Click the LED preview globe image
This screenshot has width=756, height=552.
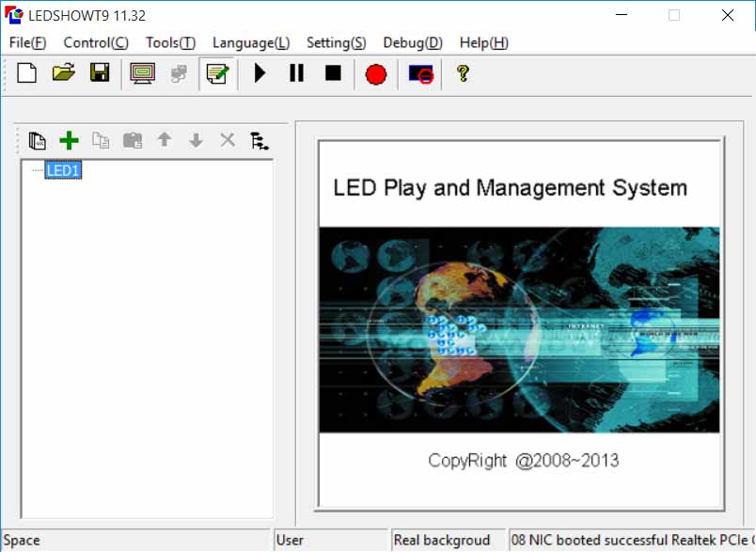coord(519,329)
